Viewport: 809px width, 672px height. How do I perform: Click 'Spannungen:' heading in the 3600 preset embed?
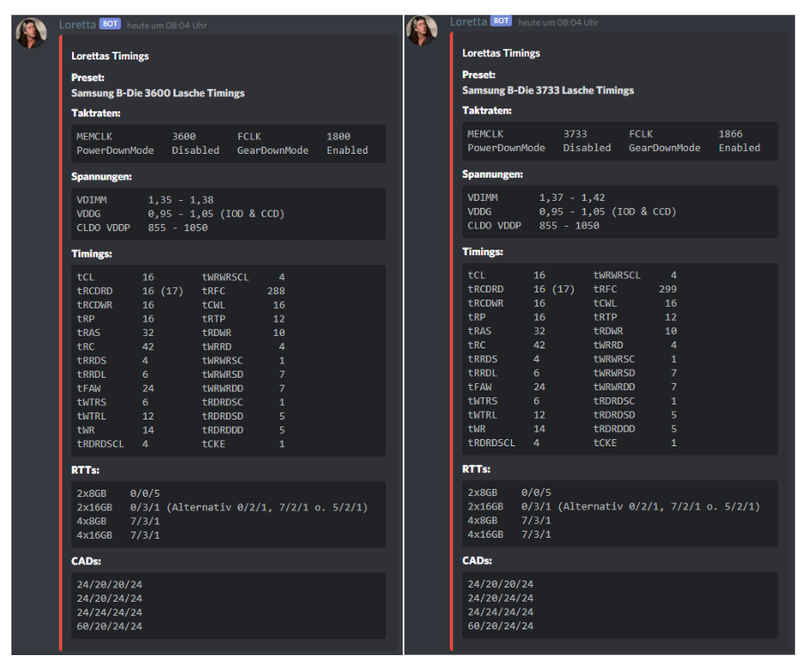tap(101, 177)
